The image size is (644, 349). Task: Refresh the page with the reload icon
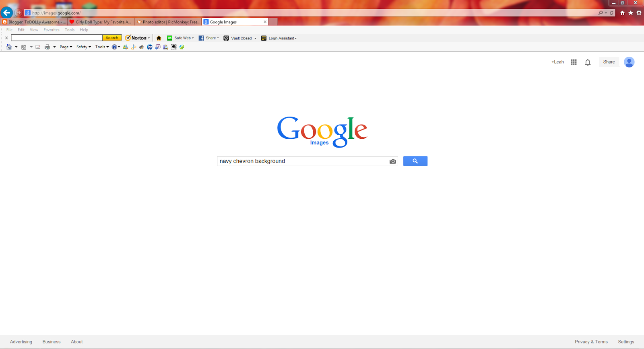tap(611, 13)
